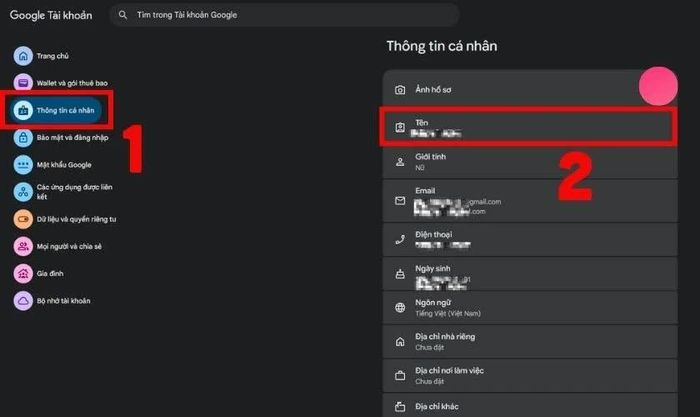Click the badge icon beside Tên

click(x=400, y=127)
